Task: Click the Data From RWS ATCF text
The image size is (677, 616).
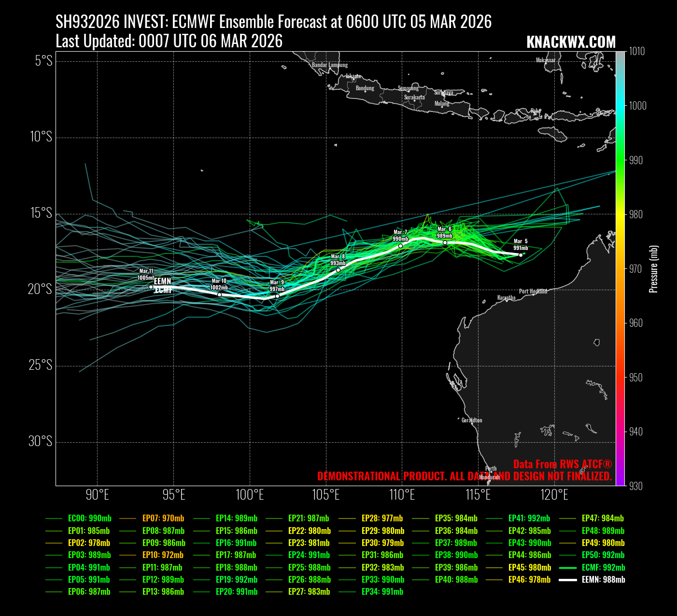Action: pos(562,464)
